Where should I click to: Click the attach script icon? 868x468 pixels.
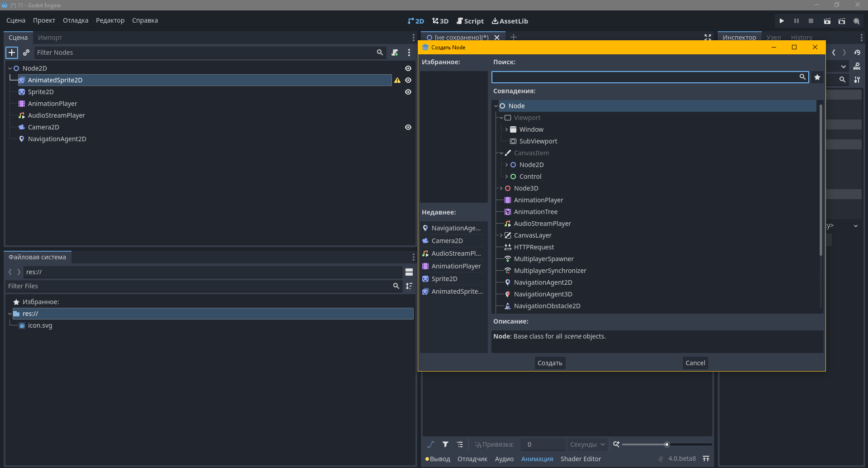[395, 53]
